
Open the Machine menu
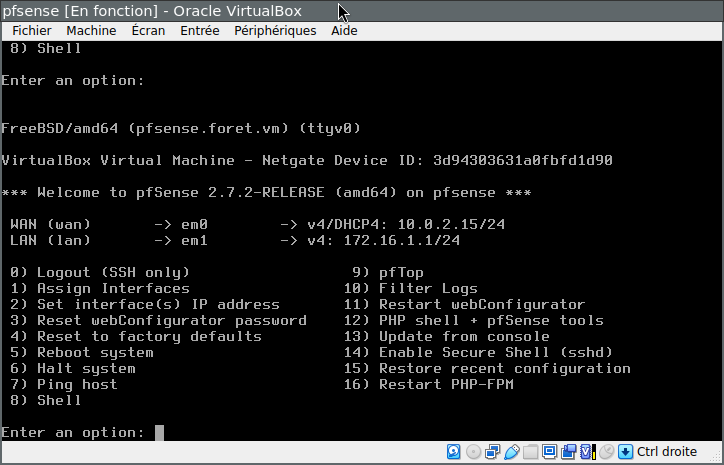point(91,31)
